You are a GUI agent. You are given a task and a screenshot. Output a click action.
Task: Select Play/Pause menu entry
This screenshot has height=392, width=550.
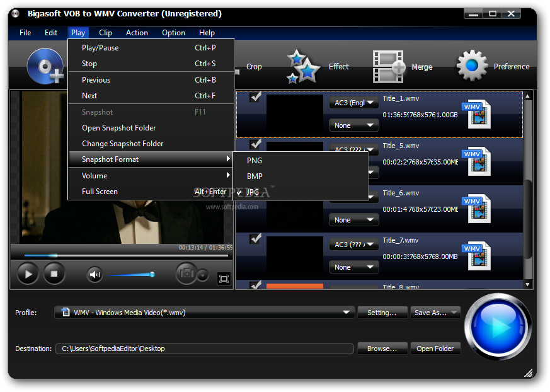[x=151, y=48]
